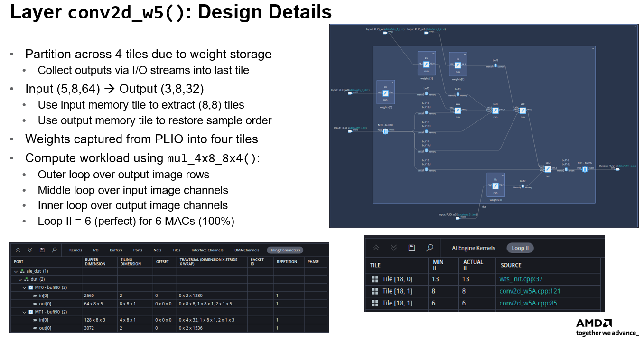Click the save icon in Loop II panel
The image size is (644, 342).
tap(411, 248)
